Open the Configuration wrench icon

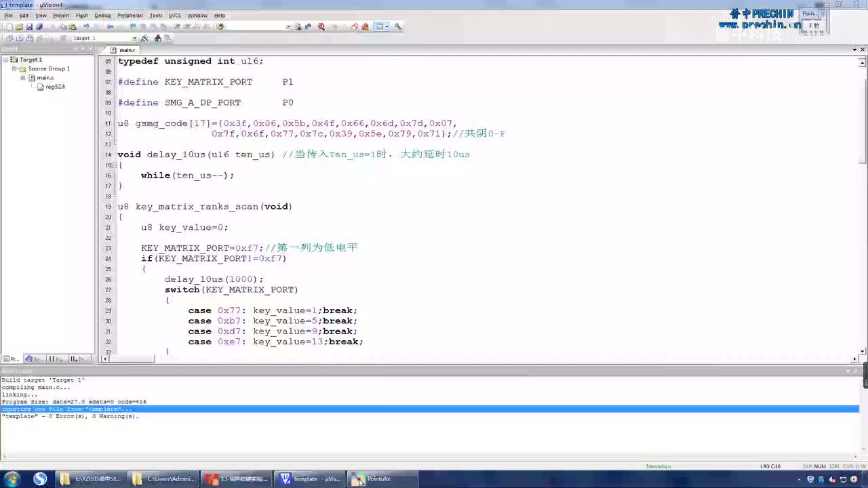[398, 27]
